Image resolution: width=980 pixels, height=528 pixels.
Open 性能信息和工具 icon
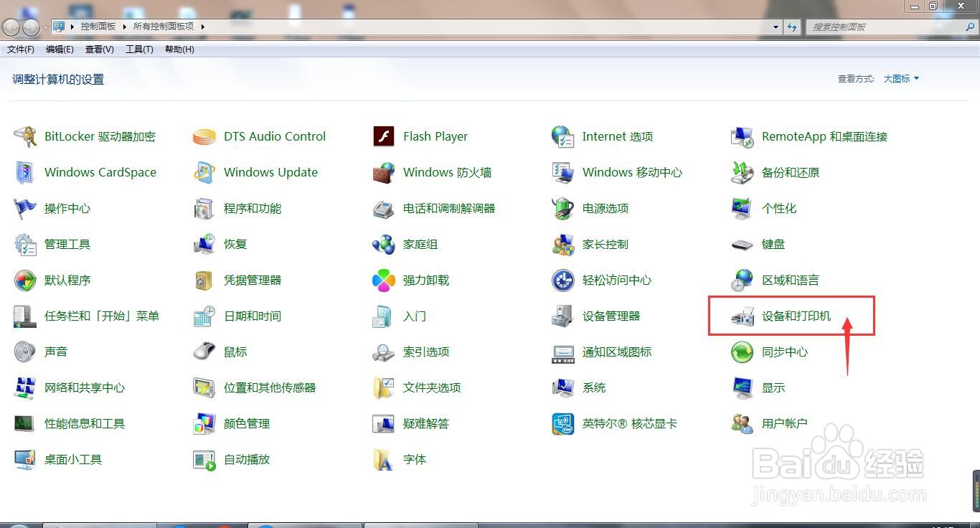(25, 423)
